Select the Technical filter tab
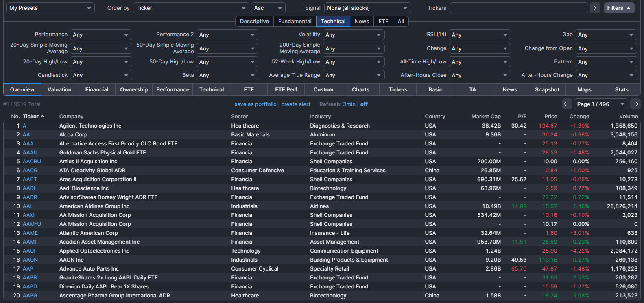This screenshot has width=644, height=303. pos(333,22)
